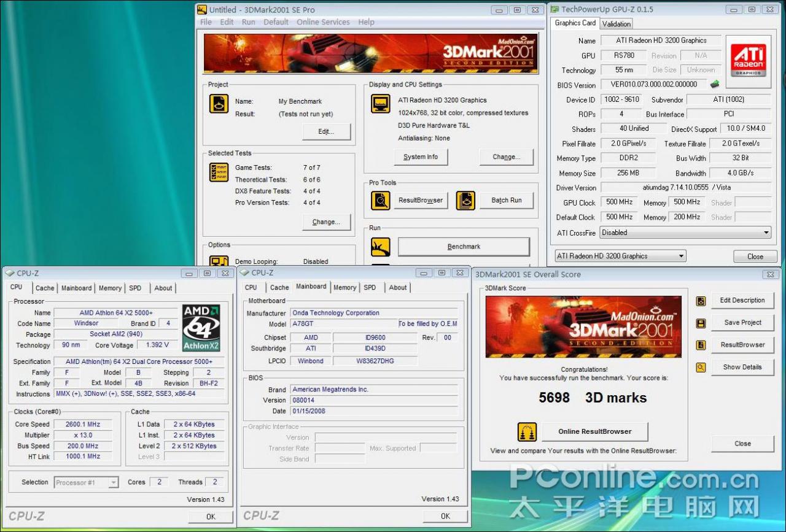
Task: Click the GPU-Z title bar icon
Action: 554,10
